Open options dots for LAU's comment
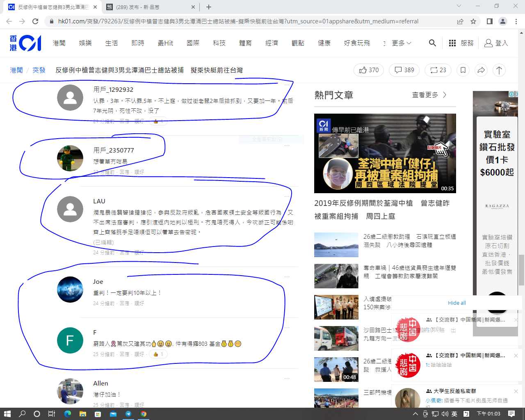 pyautogui.click(x=287, y=196)
